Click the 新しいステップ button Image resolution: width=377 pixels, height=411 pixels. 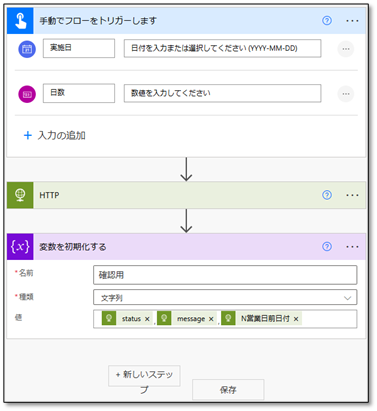(x=144, y=376)
